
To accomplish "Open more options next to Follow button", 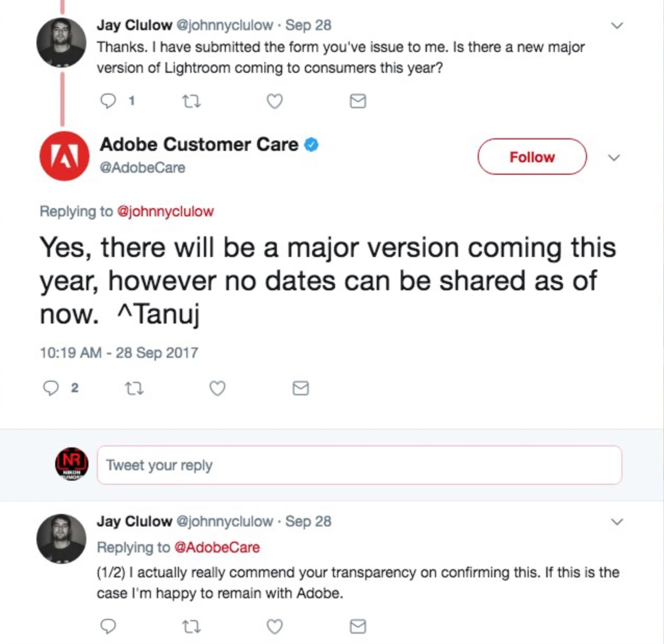I will 615,157.
